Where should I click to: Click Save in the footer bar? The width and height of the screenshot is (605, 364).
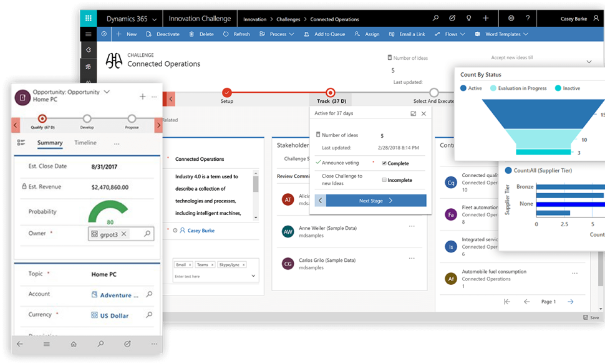pyautogui.click(x=591, y=317)
